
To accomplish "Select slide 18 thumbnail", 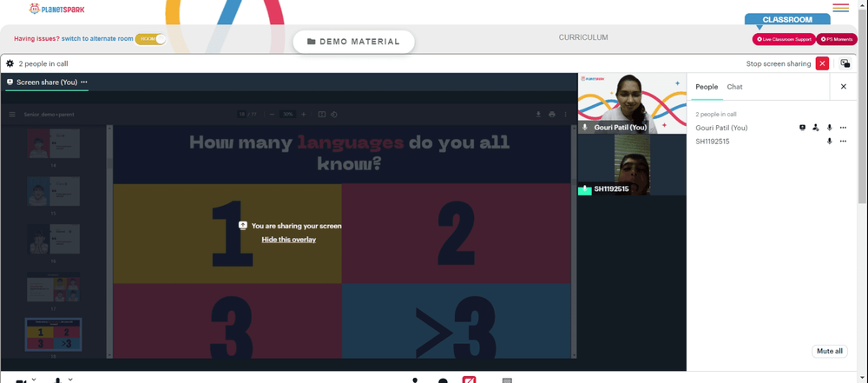I will click(53, 334).
